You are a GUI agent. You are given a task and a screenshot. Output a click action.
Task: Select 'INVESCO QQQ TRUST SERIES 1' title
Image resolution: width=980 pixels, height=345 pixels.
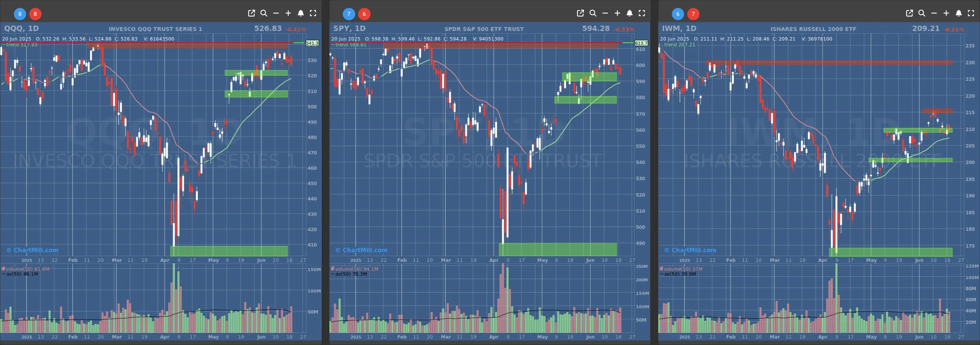coord(156,29)
